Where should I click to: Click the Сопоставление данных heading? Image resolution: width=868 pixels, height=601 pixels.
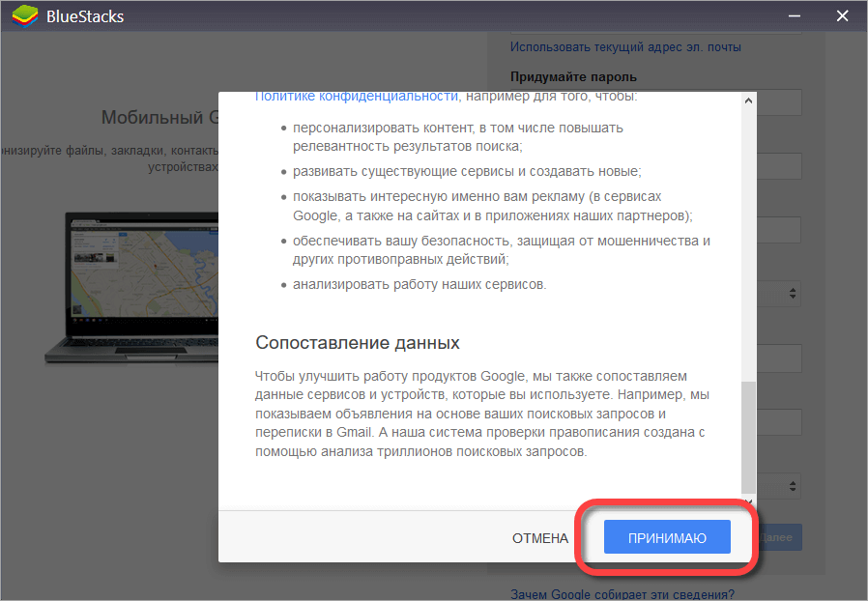click(x=357, y=343)
